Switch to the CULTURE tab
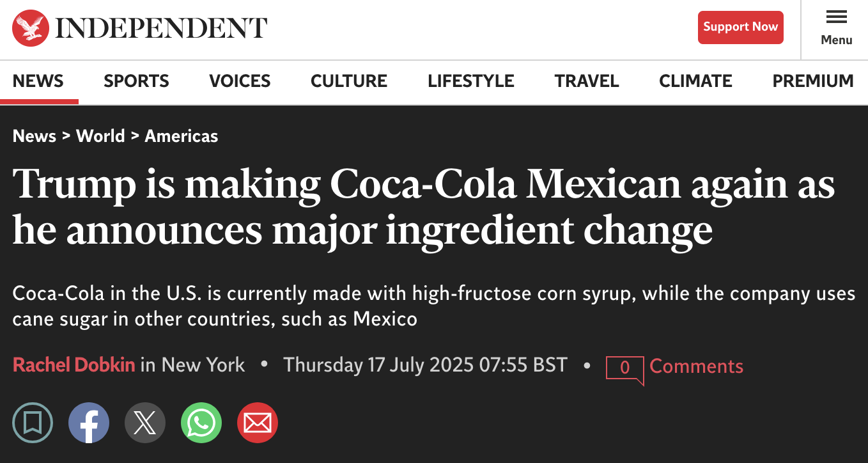The image size is (868, 463). point(349,81)
